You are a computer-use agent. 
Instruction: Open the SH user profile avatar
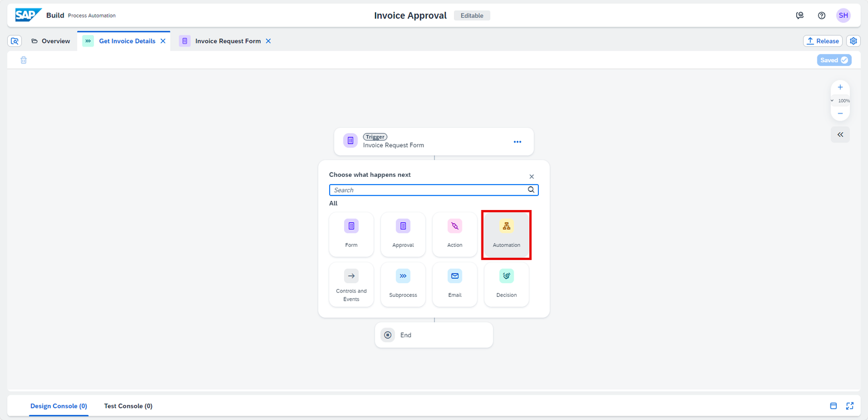tap(843, 15)
